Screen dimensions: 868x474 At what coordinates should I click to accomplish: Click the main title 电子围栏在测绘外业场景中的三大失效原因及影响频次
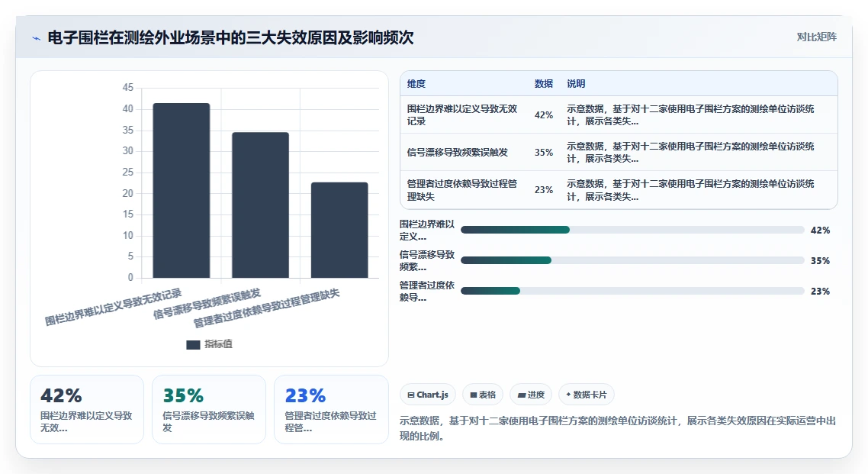(230, 37)
